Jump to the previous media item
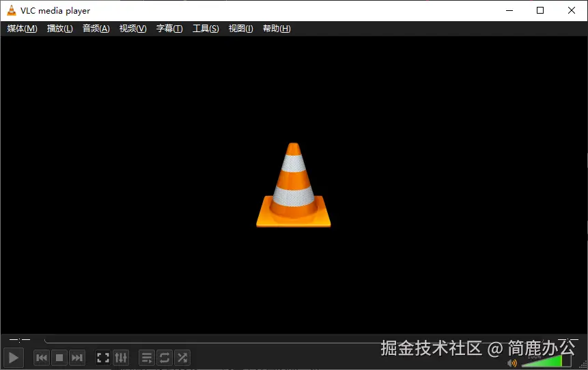Viewport: 588px width, 370px height. [x=41, y=358]
